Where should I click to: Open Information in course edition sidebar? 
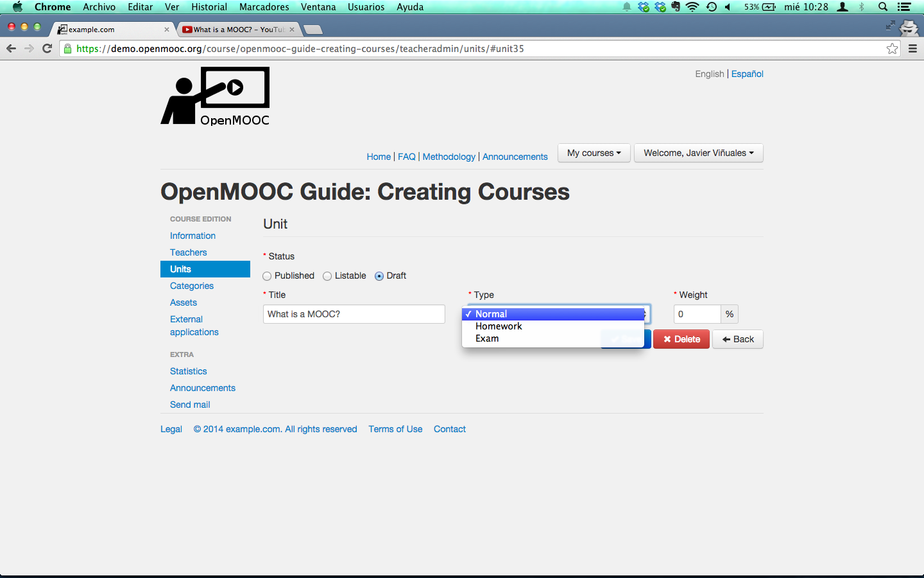[x=193, y=236]
